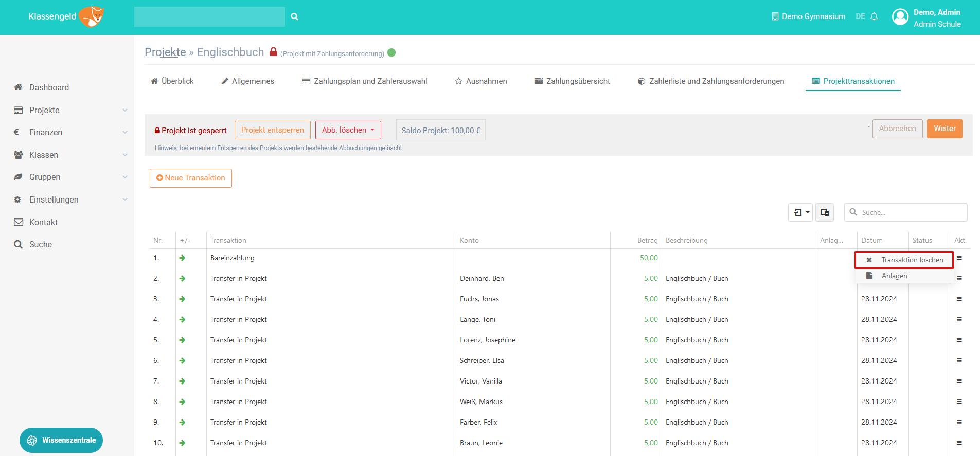Click the 50,00 amount in row 1
980x456 pixels.
pyautogui.click(x=649, y=258)
